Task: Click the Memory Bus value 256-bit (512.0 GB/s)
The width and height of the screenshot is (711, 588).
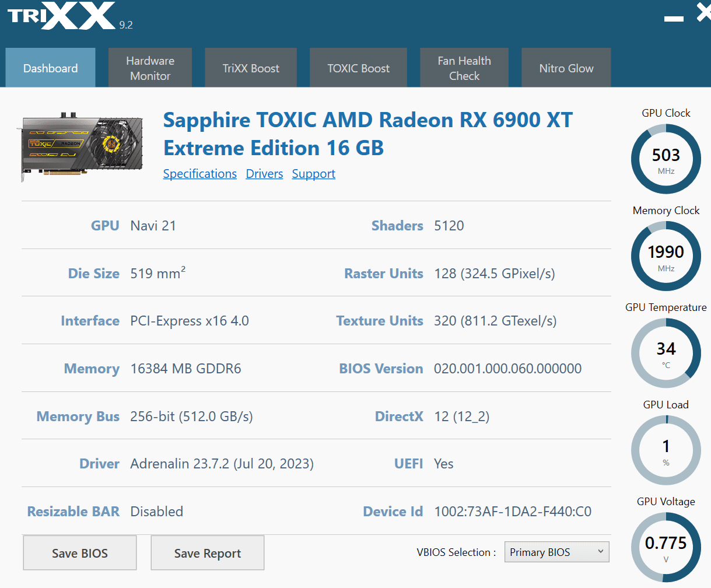Action: (191, 416)
